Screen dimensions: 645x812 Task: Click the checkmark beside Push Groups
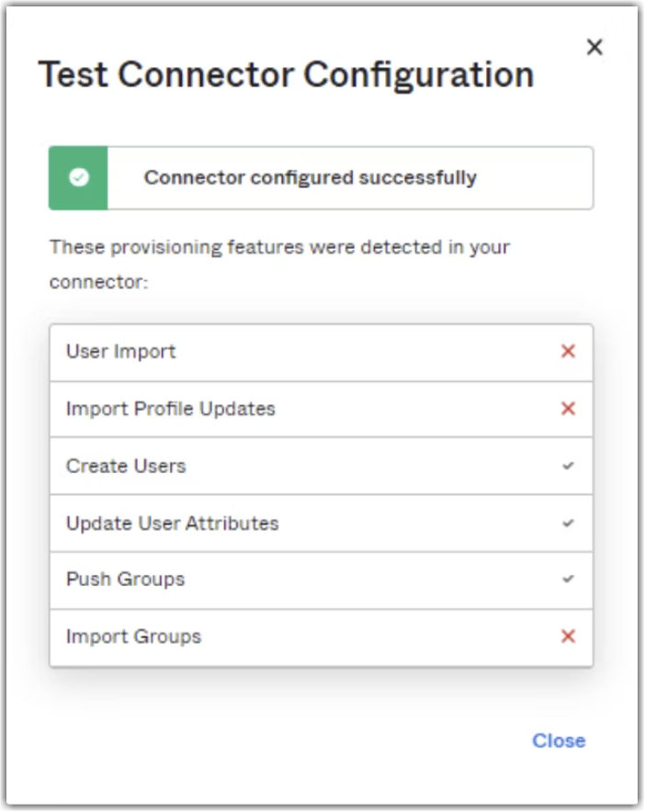[568, 579]
